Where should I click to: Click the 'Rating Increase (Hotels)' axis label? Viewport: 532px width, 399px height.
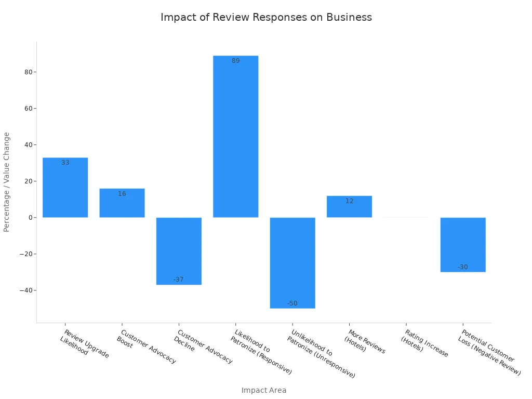[x=424, y=343]
